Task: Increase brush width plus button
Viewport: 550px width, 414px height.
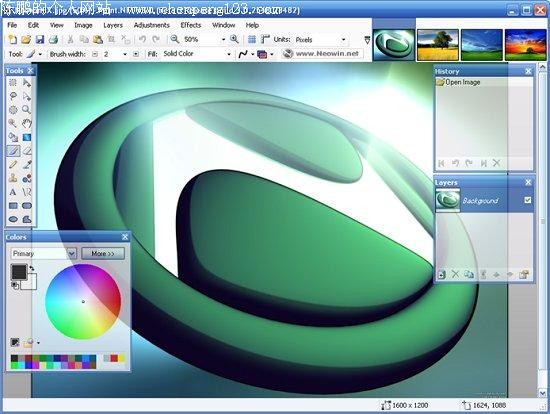Action: (136, 54)
